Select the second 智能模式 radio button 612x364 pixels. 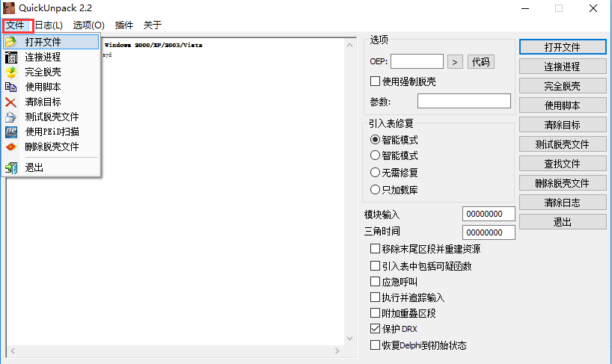(x=375, y=155)
